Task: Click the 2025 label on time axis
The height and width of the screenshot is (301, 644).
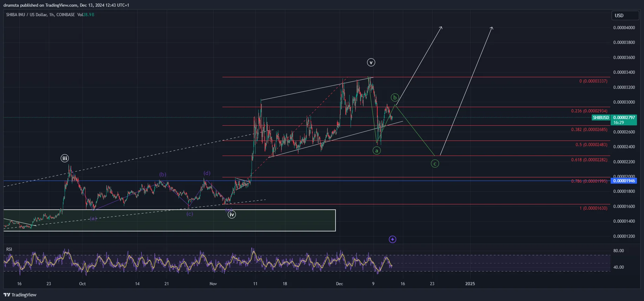Action: tap(470, 284)
